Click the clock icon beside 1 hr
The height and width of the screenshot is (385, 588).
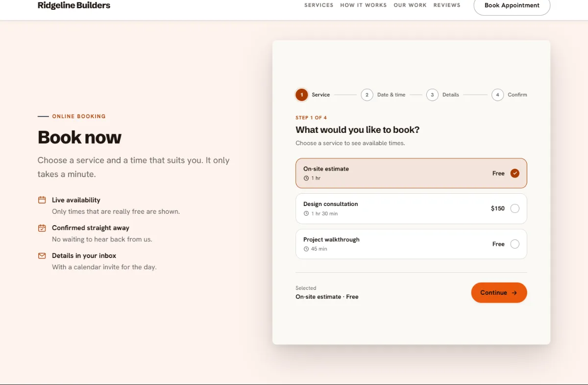point(306,178)
